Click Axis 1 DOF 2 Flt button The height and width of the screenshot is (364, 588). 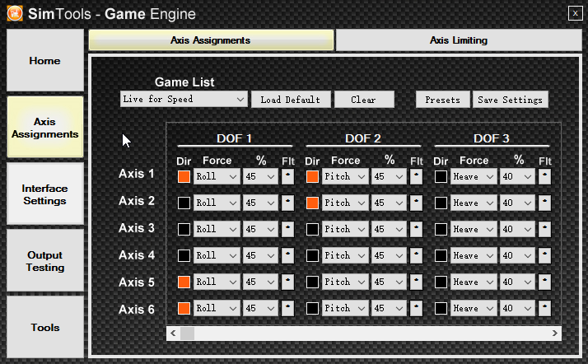[416, 176]
